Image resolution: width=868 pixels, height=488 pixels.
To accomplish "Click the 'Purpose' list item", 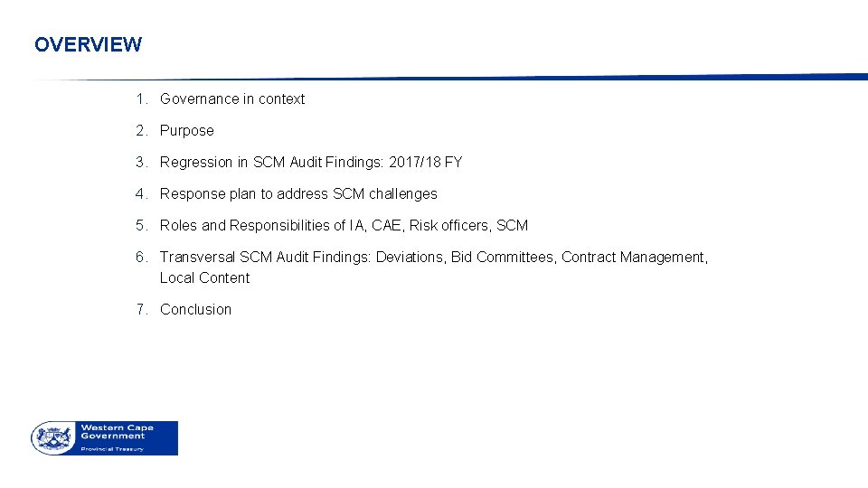I will click(186, 130).
